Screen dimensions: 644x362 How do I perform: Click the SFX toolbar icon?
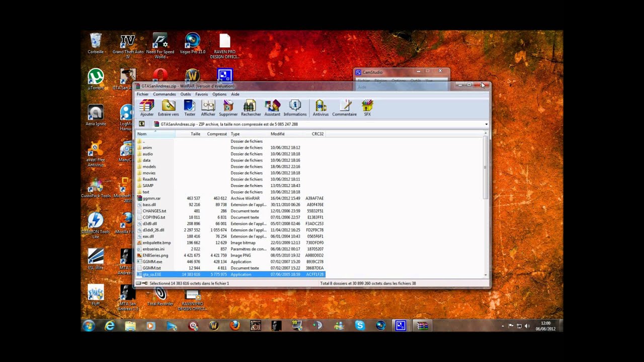(367, 108)
